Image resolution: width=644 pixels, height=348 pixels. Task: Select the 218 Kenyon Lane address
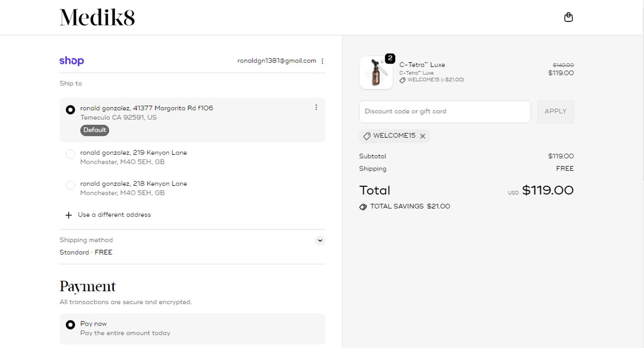point(70,185)
